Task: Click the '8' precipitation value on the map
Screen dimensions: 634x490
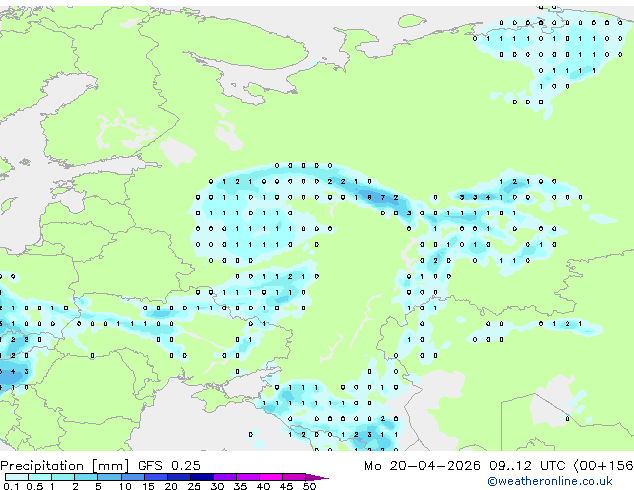Action: tap(369, 197)
